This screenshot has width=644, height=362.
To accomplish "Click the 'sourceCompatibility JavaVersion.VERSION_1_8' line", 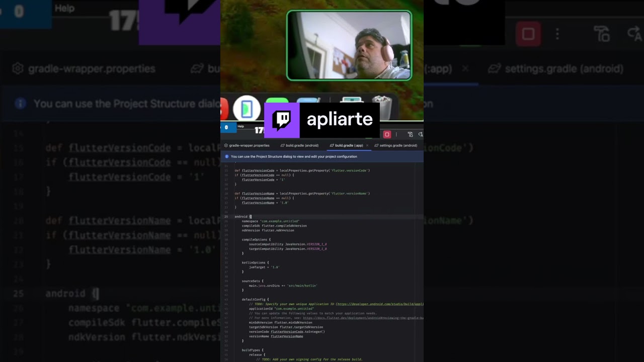I will [x=288, y=244].
